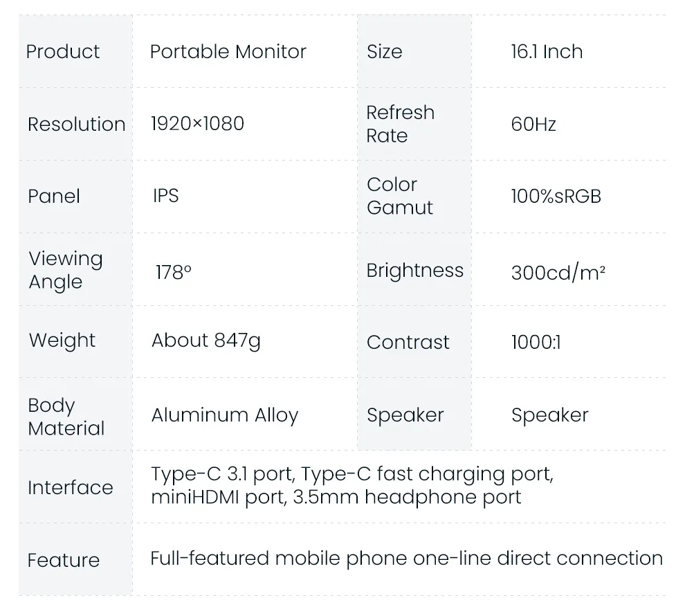Click the 'IPS' panel value
The width and height of the screenshot is (685, 616).
click(166, 196)
